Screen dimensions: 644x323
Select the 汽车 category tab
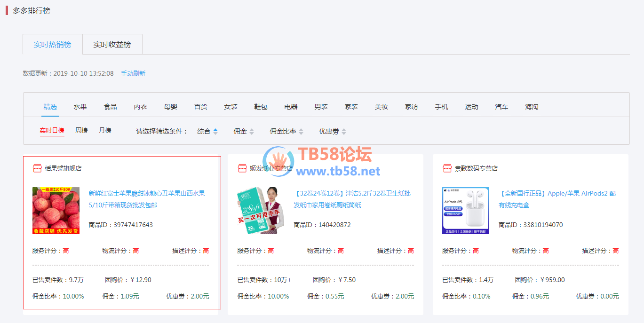coord(502,107)
